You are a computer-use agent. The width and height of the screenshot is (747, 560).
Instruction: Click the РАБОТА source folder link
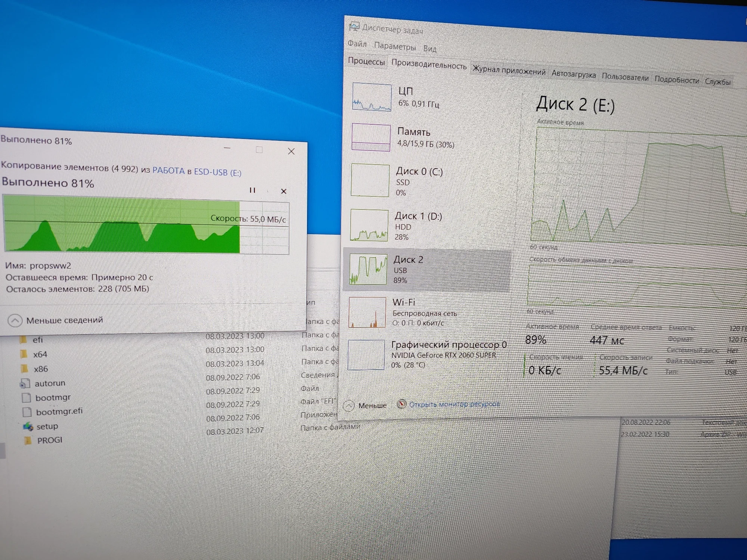168,171
